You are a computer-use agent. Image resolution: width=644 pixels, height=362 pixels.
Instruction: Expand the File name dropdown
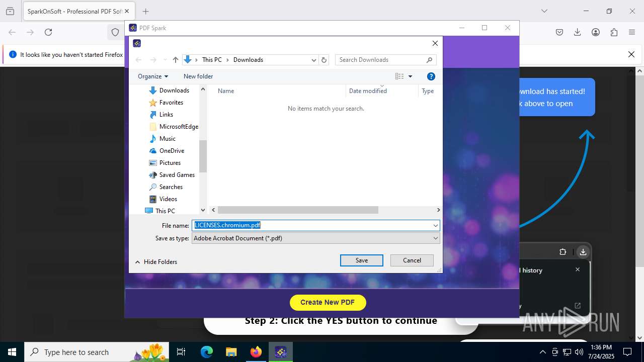tap(436, 225)
